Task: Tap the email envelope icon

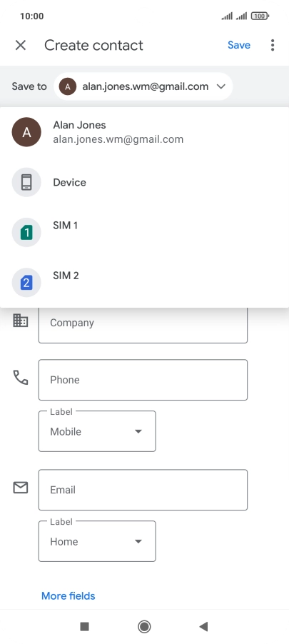Action: (x=21, y=488)
